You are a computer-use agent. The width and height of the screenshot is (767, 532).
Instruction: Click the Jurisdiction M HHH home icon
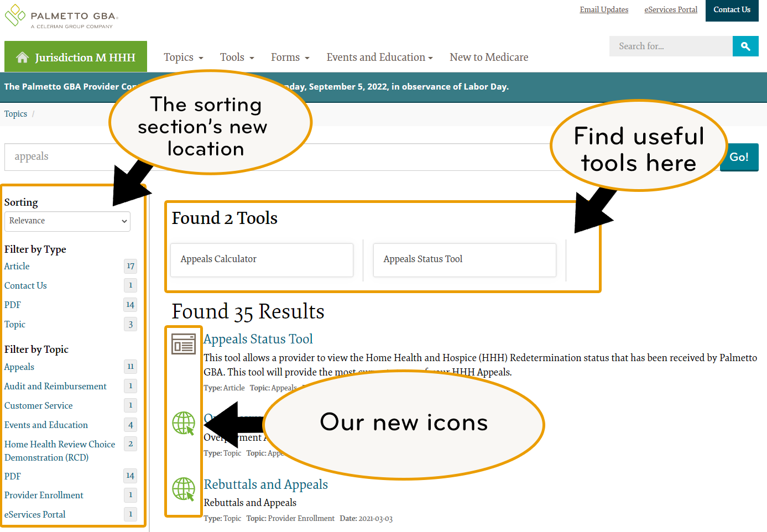tap(22, 58)
